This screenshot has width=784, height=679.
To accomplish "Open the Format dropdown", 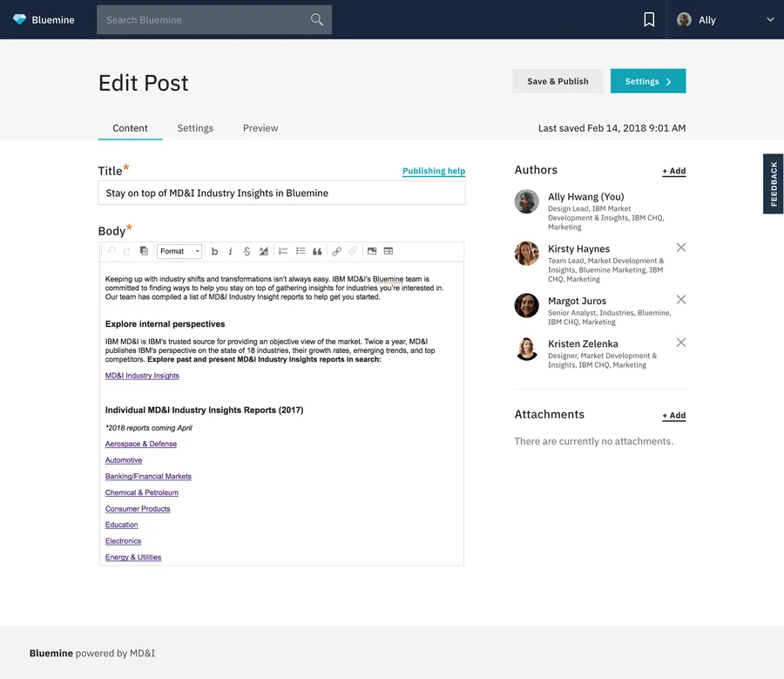I will click(179, 251).
